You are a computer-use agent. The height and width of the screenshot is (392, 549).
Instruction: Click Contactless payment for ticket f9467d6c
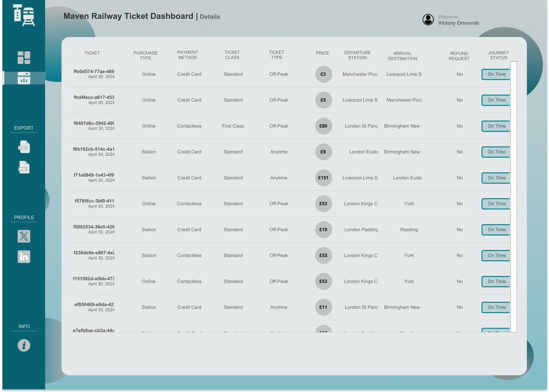[x=189, y=126]
